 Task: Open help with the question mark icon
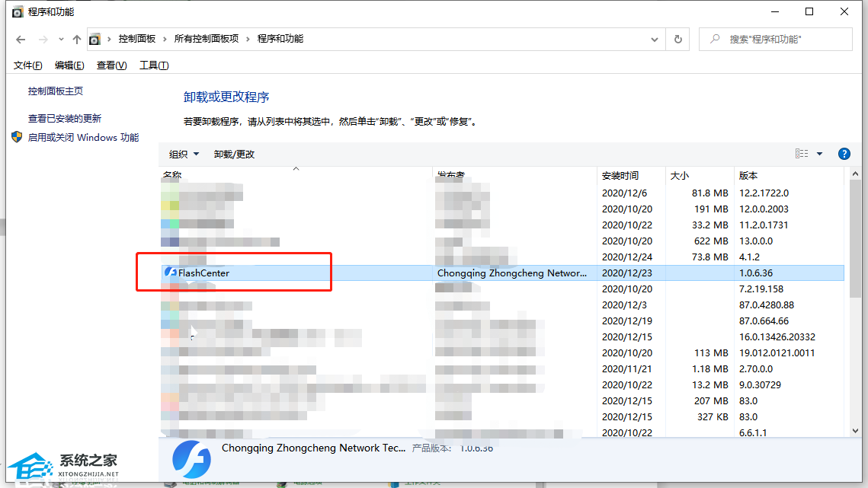[844, 154]
